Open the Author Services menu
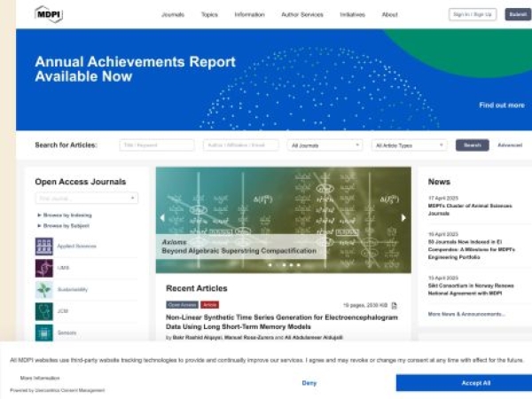532x399 pixels. [x=302, y=14]
